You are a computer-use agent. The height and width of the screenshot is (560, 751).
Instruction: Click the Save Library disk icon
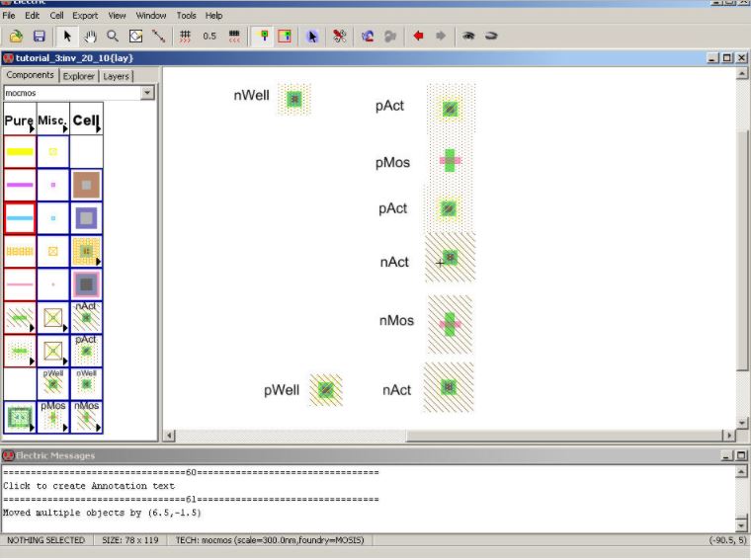[x=40, y=36]
